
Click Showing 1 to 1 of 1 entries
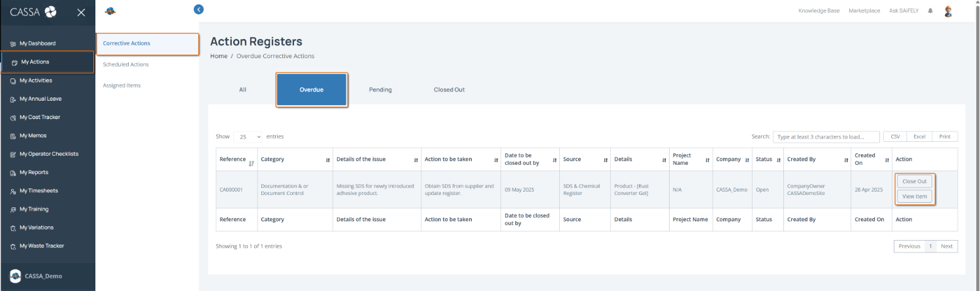click(249, 246)
